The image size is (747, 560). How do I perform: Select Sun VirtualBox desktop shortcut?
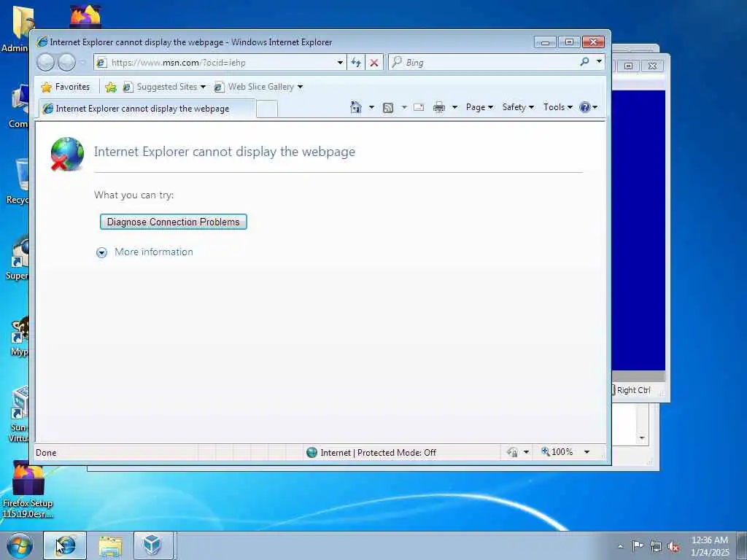[18, 415]
